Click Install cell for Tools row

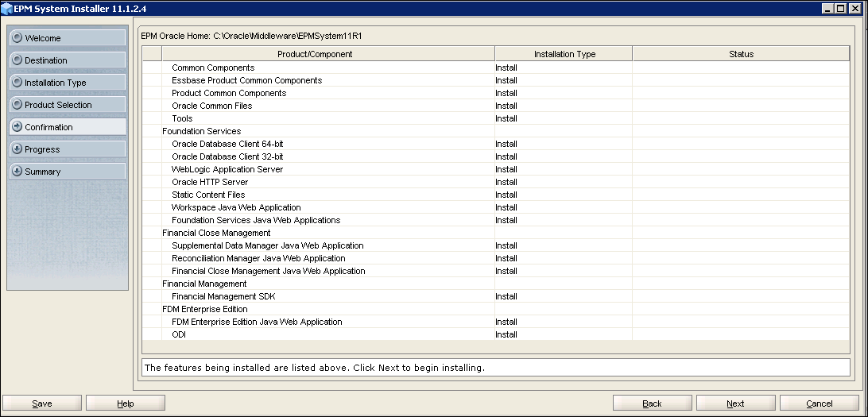point(564,118)
